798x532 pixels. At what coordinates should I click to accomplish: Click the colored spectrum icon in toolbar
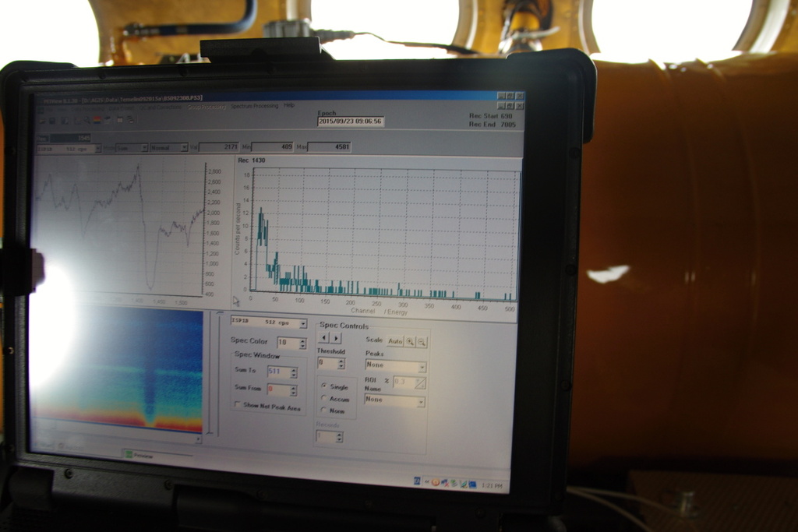tap(97, 119)
